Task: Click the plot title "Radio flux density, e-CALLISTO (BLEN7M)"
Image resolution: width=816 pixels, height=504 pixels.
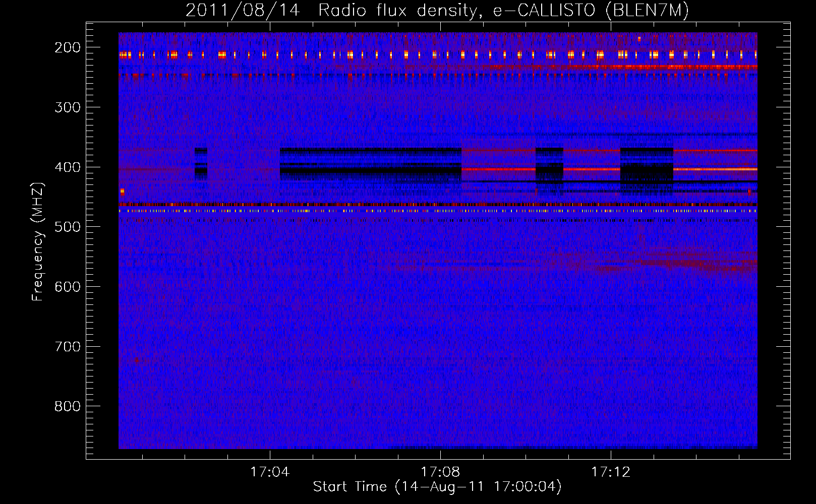Action: (x=503, y=11)
